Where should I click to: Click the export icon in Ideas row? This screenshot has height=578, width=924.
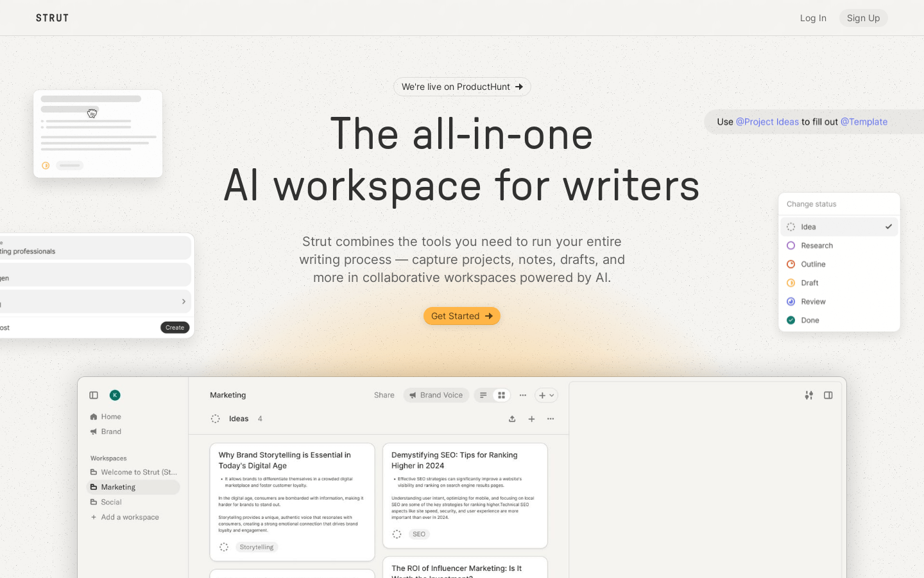(x=512, y=419)
